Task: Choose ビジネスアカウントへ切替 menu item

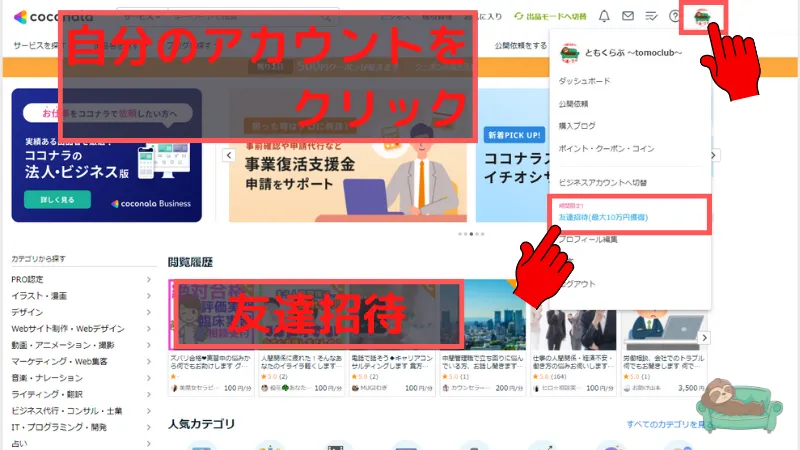Action: coord(603,183)
